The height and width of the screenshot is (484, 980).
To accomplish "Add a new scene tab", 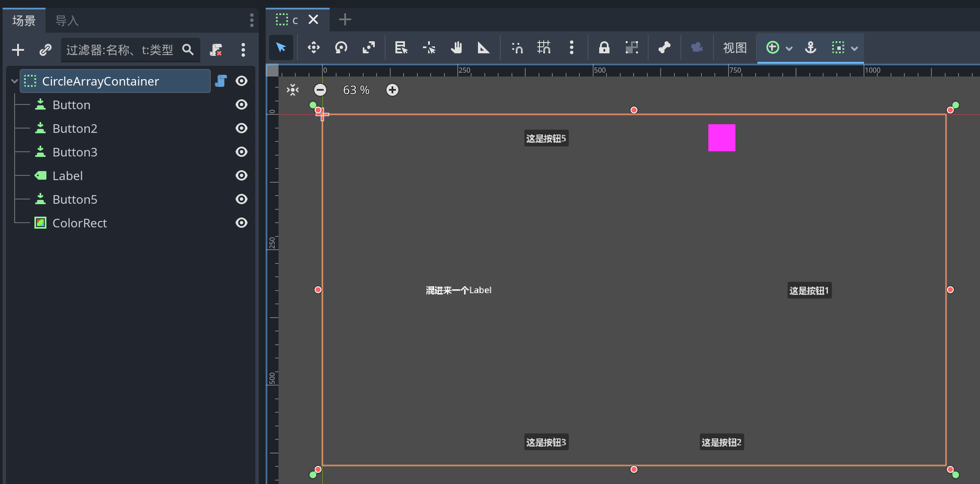I will [x=345, y=20].
